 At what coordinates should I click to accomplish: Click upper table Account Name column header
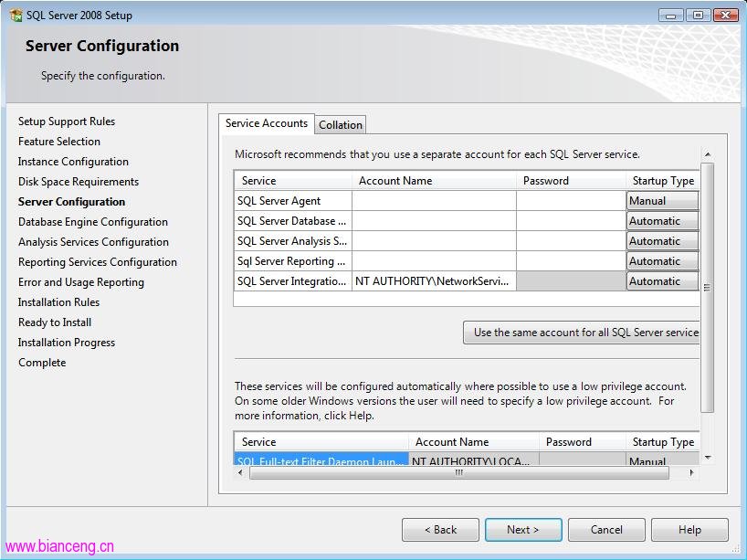434,181
